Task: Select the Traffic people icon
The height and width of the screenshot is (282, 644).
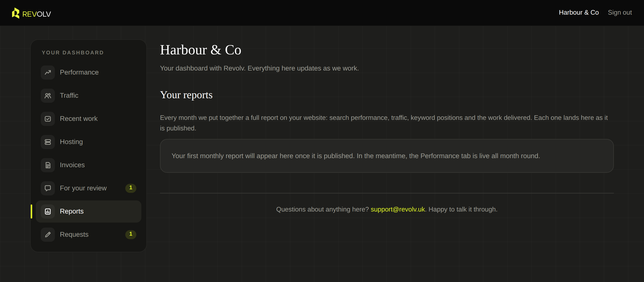Action: pos(48,96)
